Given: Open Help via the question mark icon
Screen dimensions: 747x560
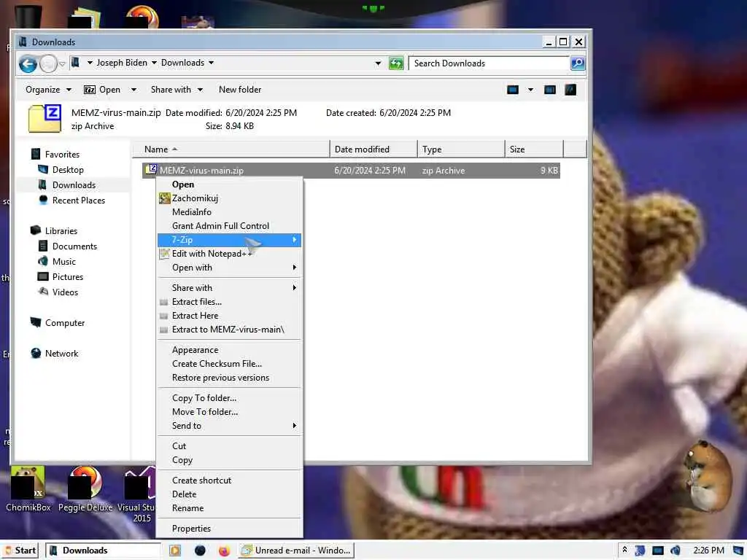Looking at the screenshot, I should pyautogui.click(x=570, y=90).
